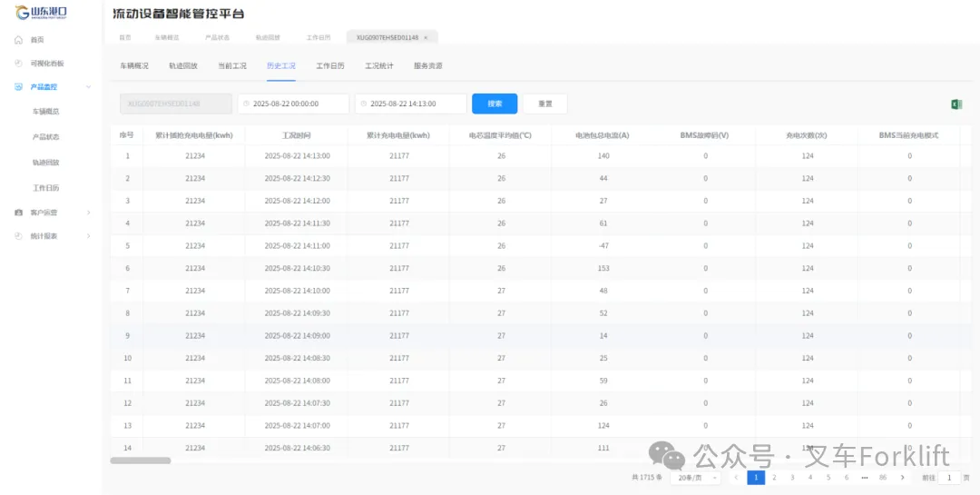Screen dimensions: 980x495
Task: Click the pagination ellipsis button
Action: pyautogui.click(x=865, y=478)
